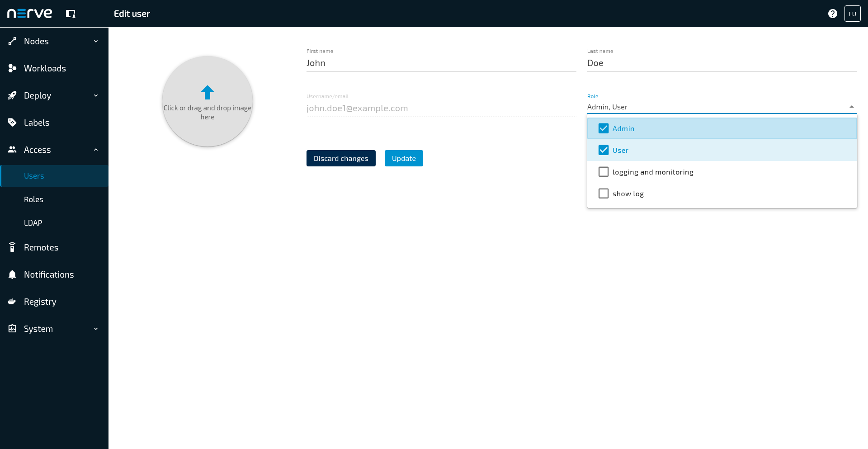Image resolution: width=868 pixels, height=449 pixels.
Task: Click the Edit user page title
Action: (132, 14)
